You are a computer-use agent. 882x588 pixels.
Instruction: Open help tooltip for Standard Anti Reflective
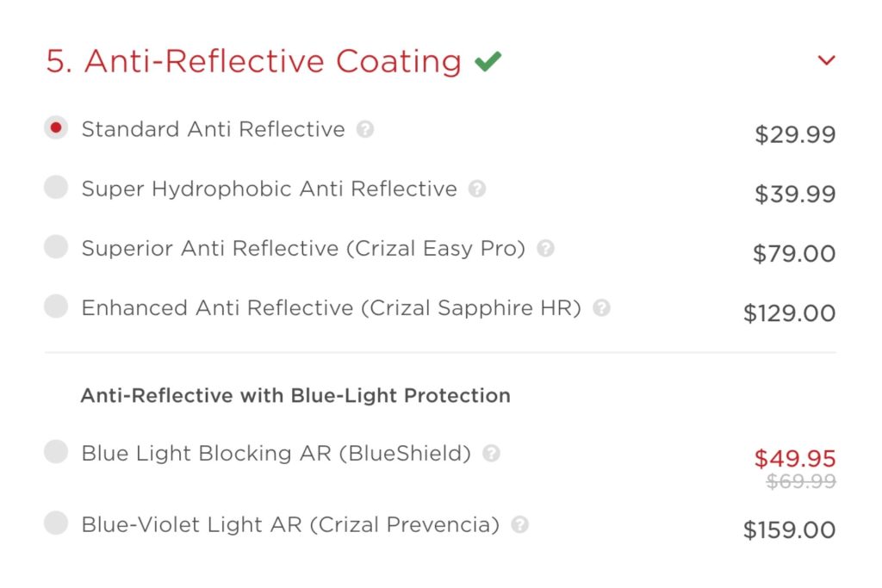pos(365,127)
